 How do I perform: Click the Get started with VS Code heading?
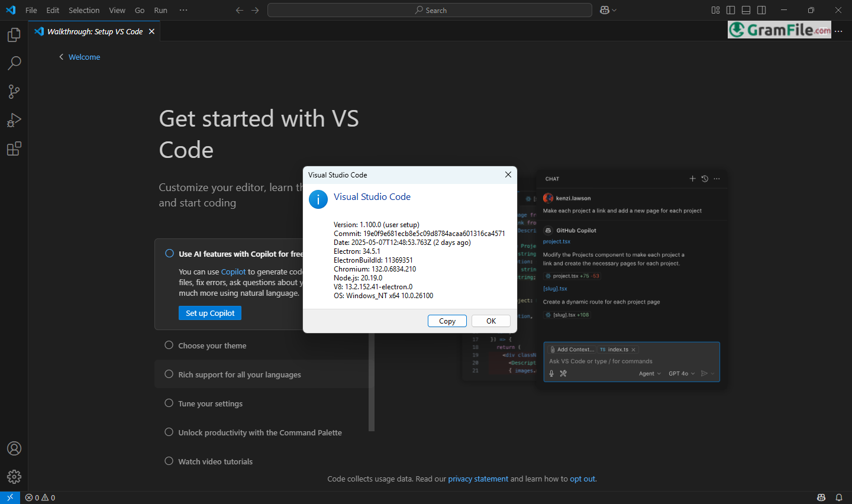click(259, 134)
